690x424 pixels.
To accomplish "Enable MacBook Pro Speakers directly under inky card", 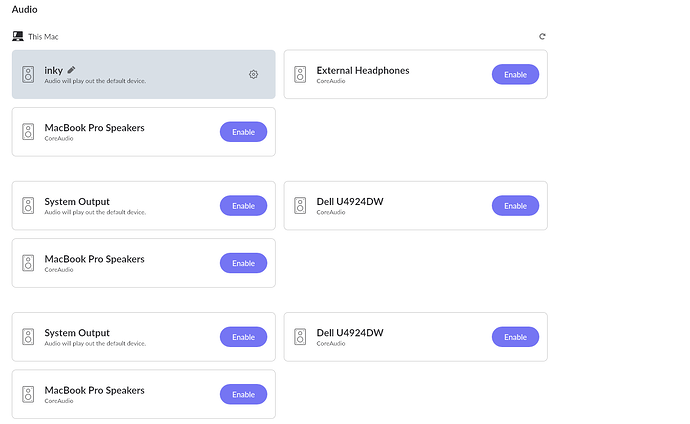I will tap(243, 132).
